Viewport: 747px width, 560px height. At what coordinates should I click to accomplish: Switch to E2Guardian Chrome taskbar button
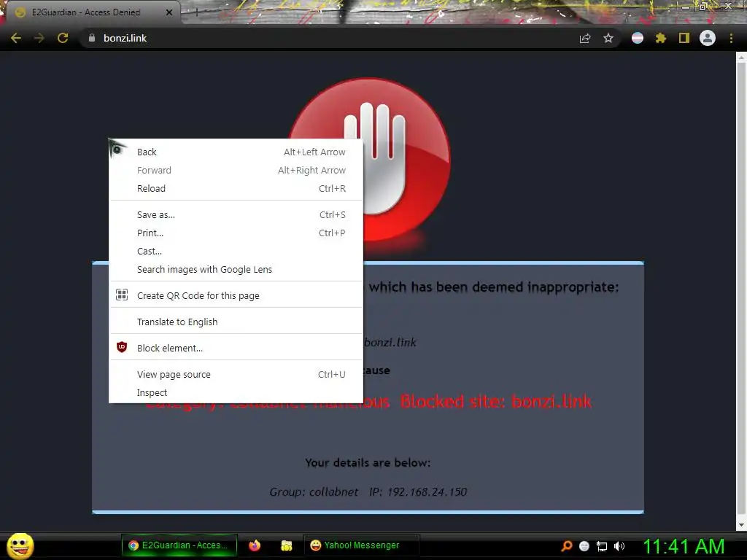(x=179, y=545)
